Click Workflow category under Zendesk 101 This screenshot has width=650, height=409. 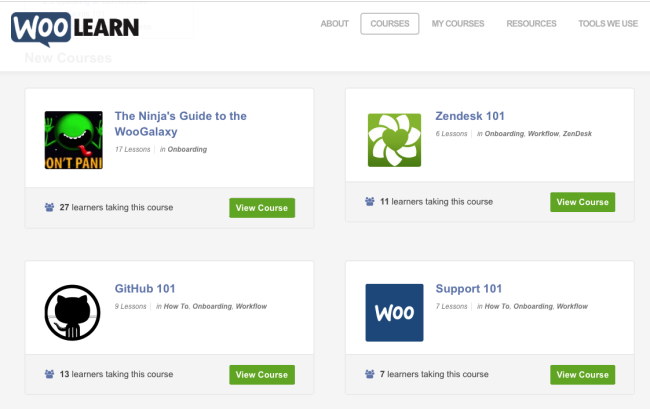pyautogui.click(x=543, y=133)
